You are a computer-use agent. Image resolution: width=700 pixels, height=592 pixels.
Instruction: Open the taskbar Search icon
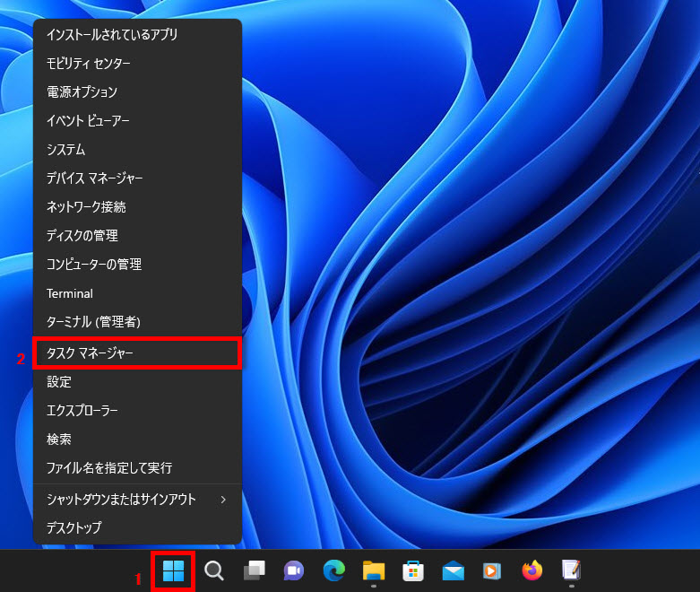pyautogui.click(x=214, y=570)
